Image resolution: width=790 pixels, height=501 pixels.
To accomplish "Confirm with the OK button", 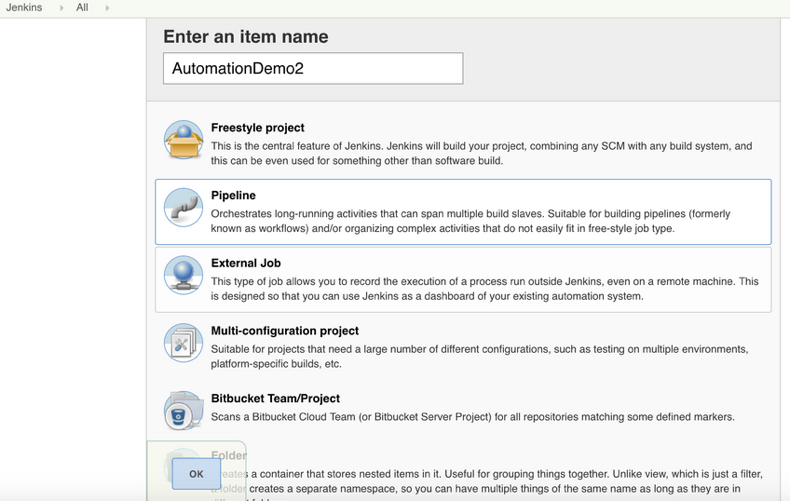I will (196, 474).
